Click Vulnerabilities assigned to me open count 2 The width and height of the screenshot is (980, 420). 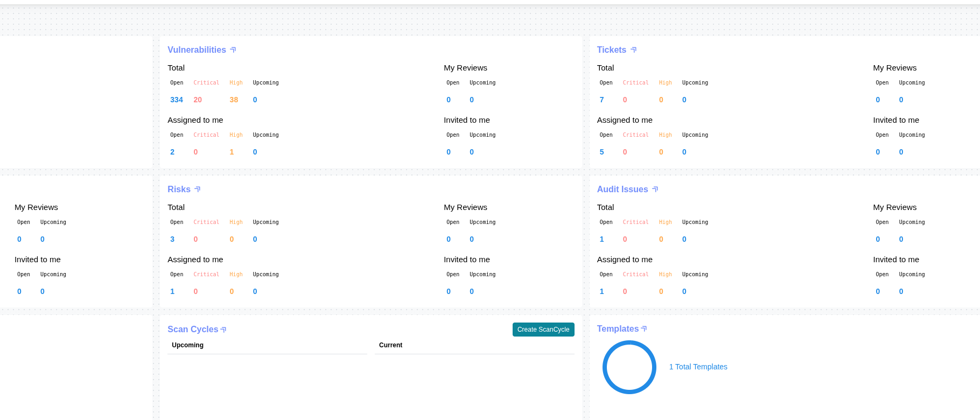tap(172, 152)
